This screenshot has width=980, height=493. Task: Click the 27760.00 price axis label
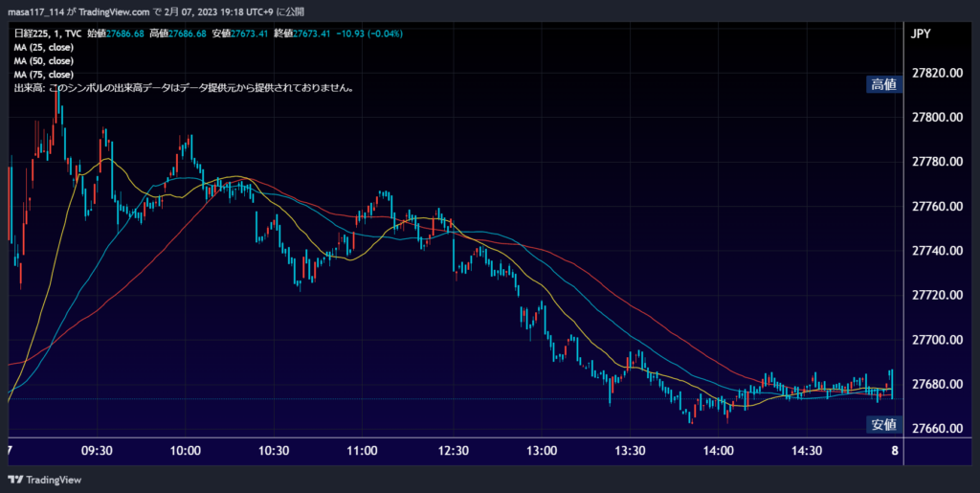click(x=938, y=206)
